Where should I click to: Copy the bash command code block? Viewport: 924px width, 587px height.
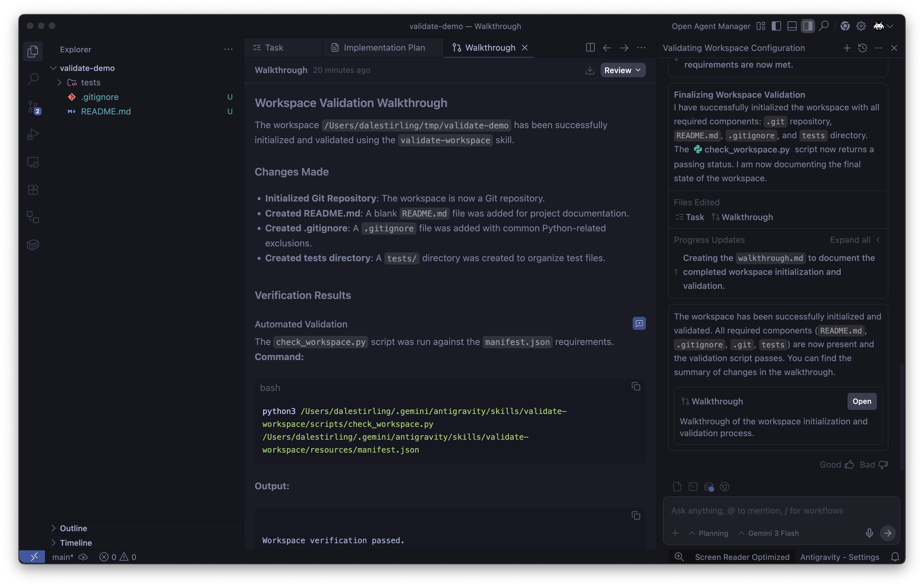coord(635,387)
